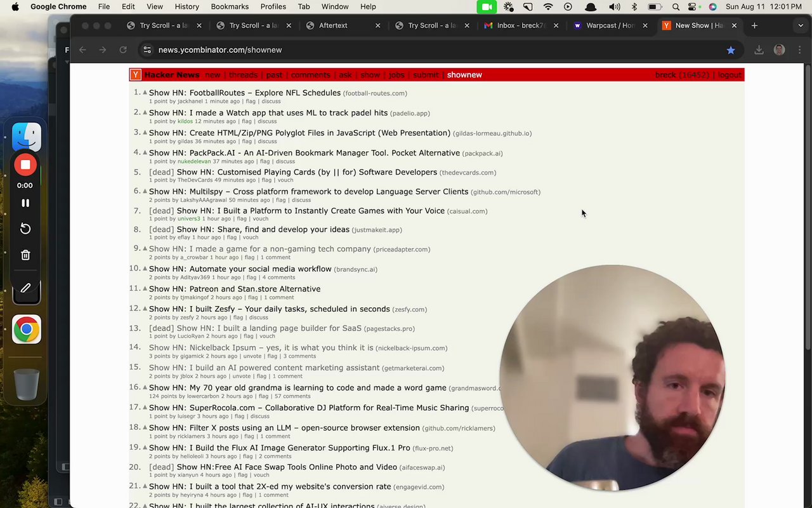
Task: Upvote the Automate your social media workflow post
Action: tap(145, 269)
